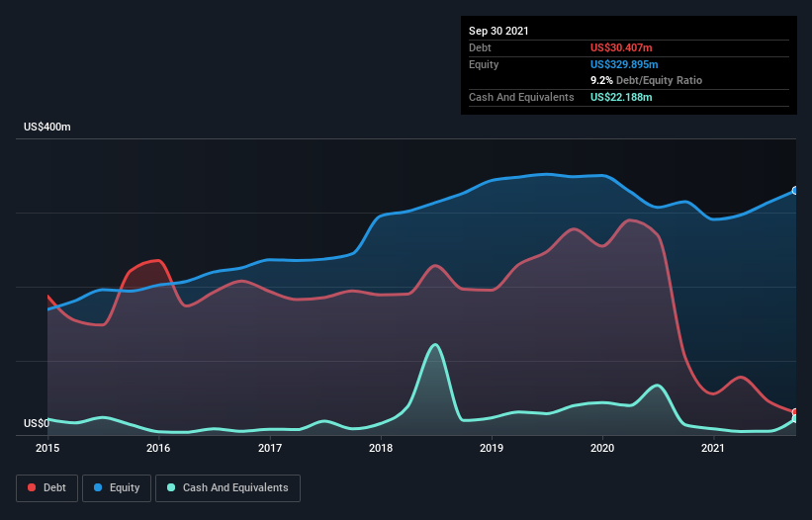Click the 2016 x-axis label
Screen dimensions: 812x520
[159, 449]
